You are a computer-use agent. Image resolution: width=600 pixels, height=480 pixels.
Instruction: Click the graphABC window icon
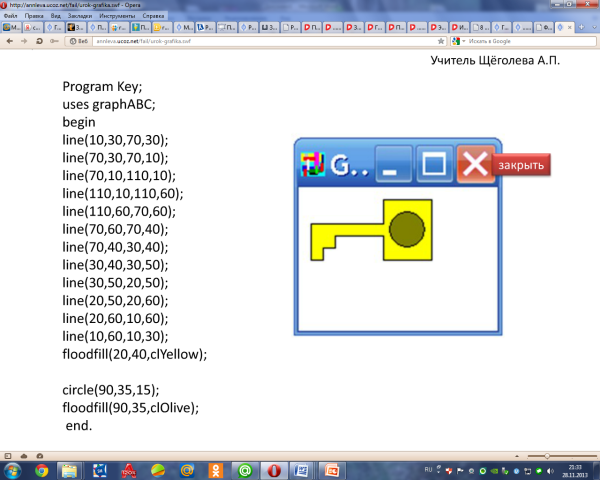coord(314,164)
